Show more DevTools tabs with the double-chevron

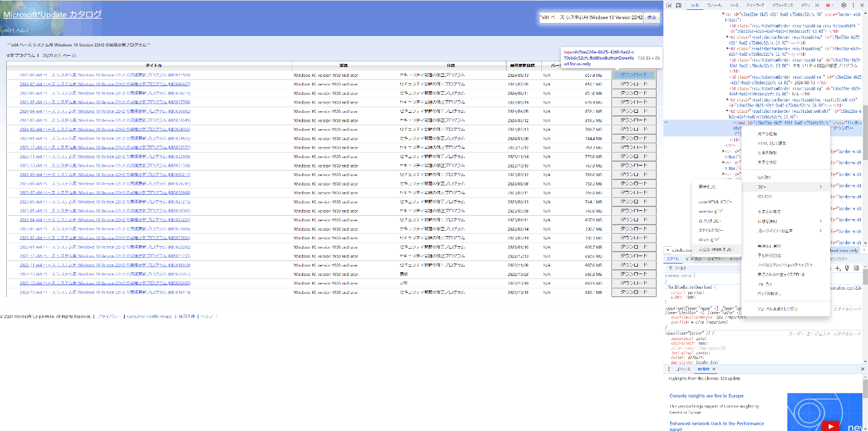(817, 5)
